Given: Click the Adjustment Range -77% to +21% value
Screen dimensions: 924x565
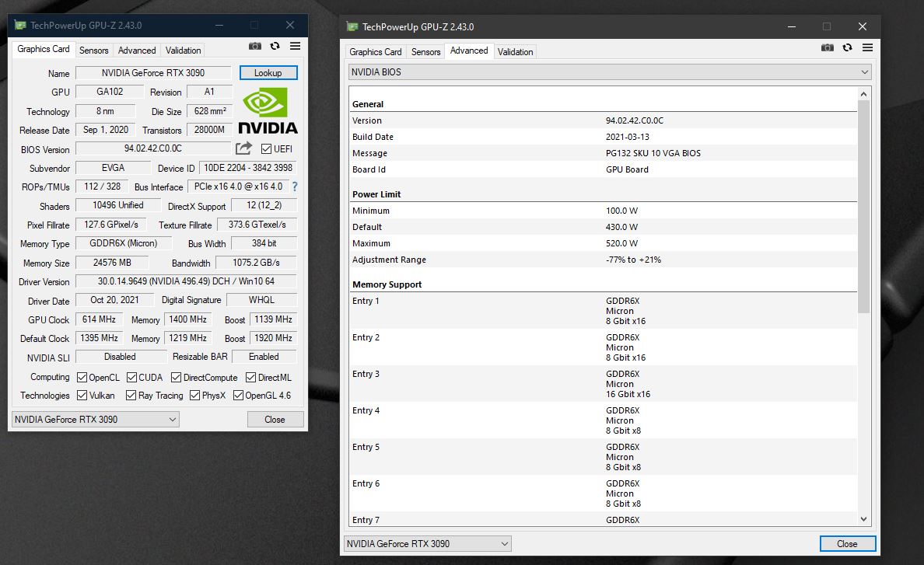Looking at the screenshot, I should coord(633,260).
